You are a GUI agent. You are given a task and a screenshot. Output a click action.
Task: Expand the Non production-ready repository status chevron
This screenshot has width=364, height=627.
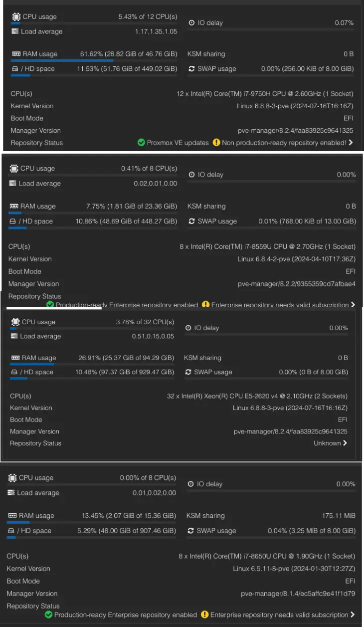point(351,143)
